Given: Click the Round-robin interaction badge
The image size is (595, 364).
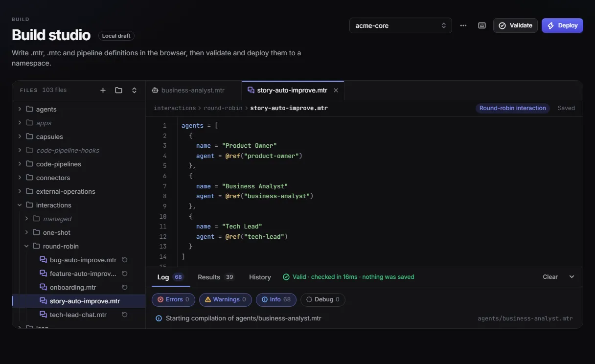Looking at the screenshot, I should (x=512, y=108).
